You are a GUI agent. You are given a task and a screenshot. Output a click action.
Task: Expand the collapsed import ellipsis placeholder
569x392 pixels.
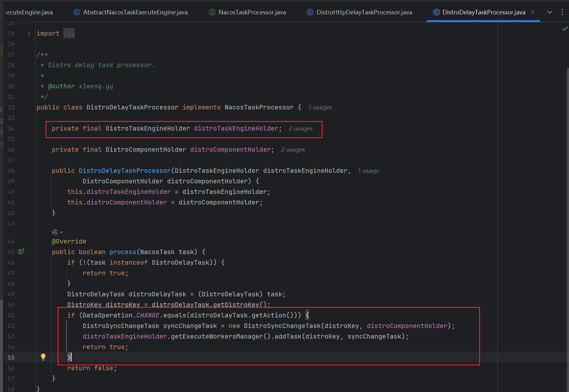[69, 33]
